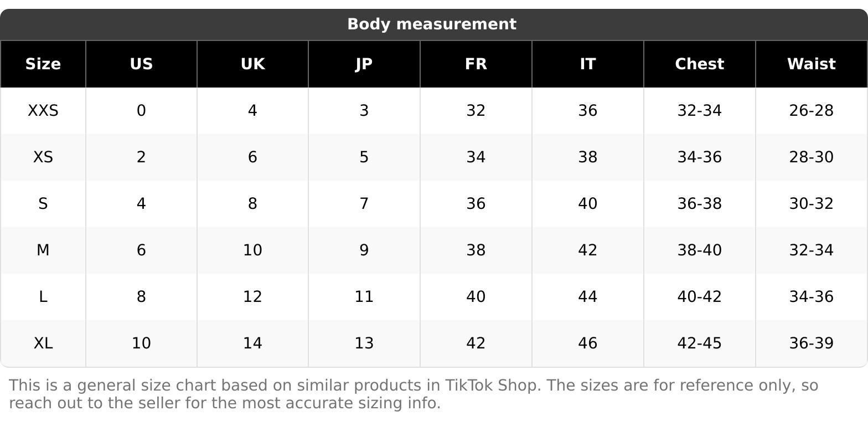Click the Waist column header
868x421 pixels.
tap(811, 64)
